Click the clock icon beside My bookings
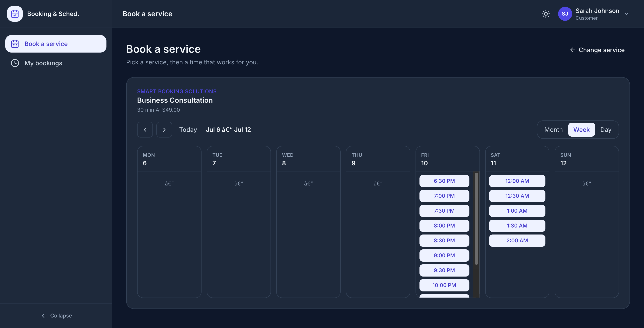 (x=15, y=63)
